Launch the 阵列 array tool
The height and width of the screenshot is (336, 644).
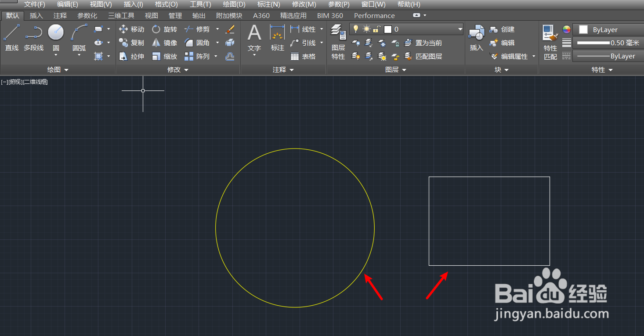point(197,57)
